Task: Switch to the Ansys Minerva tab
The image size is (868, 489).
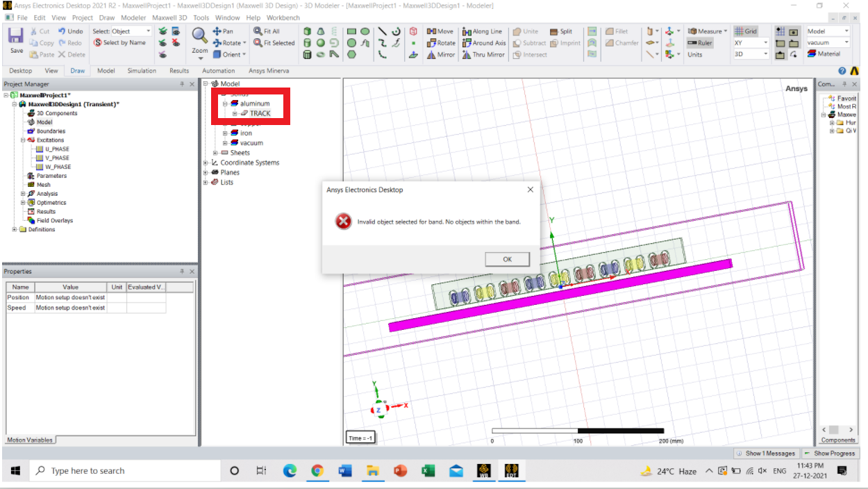Action: click(269, 71)
